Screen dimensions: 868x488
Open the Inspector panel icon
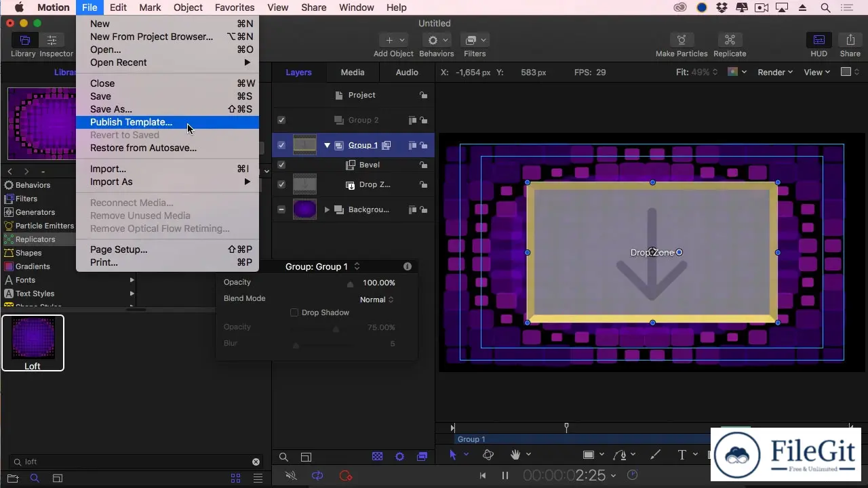click(x=52, y=40)
